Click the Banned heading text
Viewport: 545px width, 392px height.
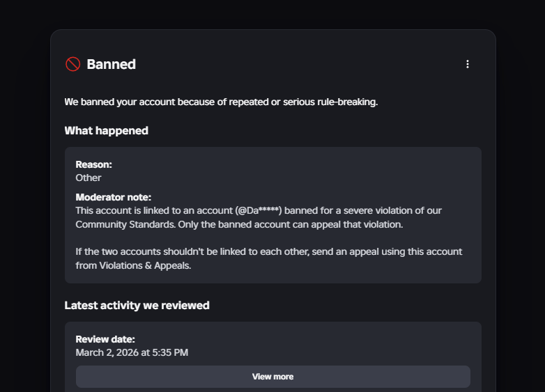click(112, 64)
